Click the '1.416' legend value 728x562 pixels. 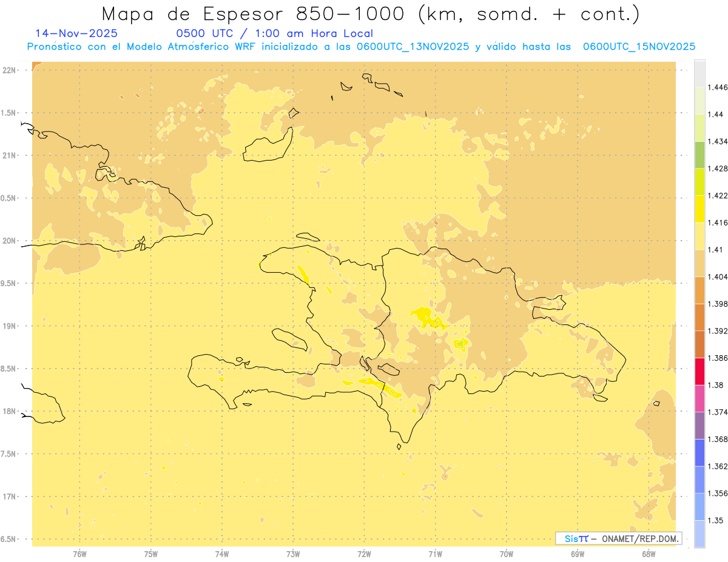coord(718,222)
